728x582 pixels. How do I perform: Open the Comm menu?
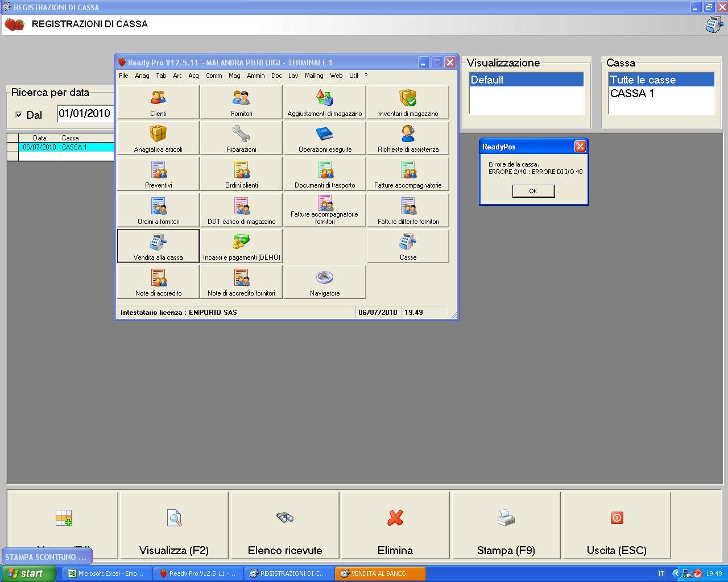point(214,76)
